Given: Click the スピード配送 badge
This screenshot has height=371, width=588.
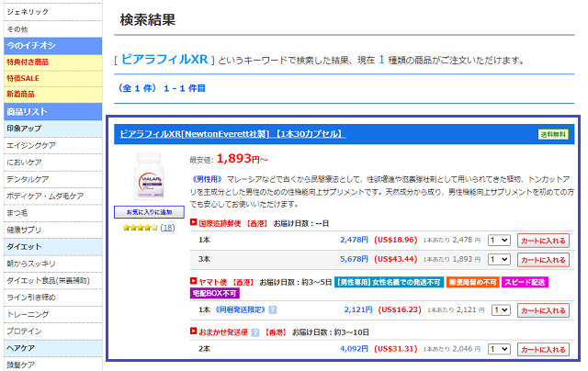Looking at the screenshot, I should (525, 282).
